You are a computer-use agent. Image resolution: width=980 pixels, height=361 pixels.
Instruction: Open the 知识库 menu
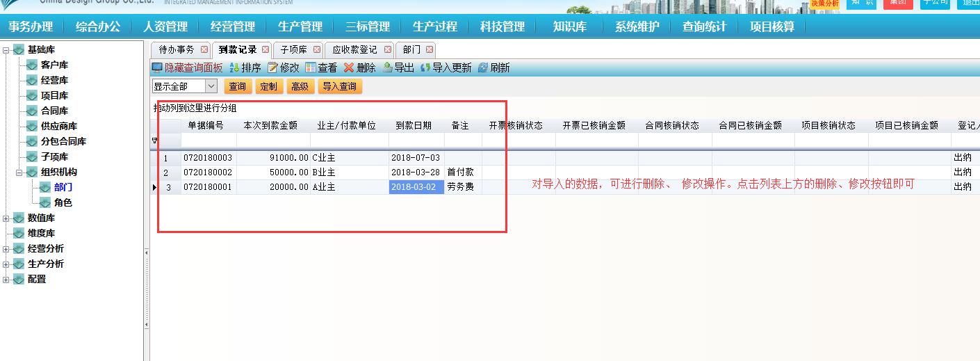click(x=570, y=26)
